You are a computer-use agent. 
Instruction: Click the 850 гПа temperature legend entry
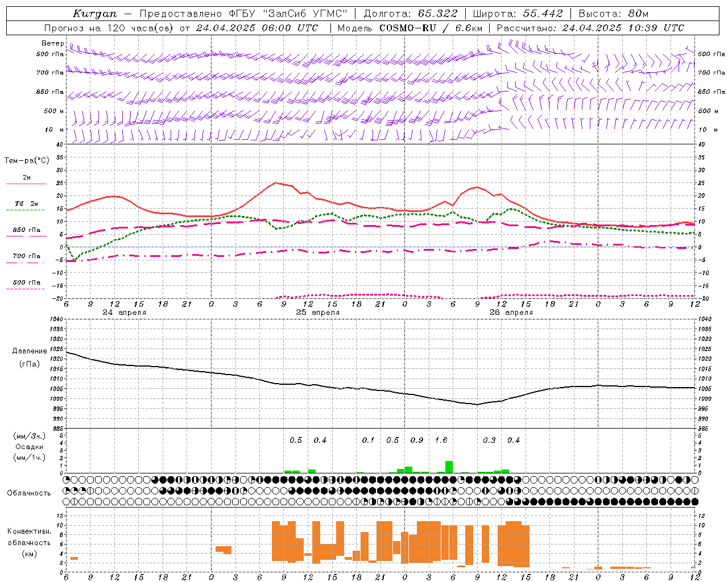[26, 230]
